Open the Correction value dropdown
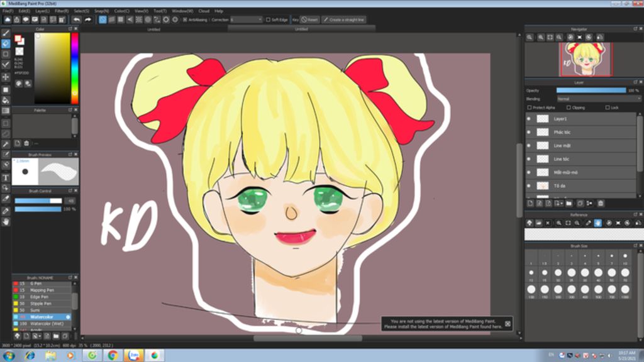Screen dimensions: 644x362 click(246, 19)
